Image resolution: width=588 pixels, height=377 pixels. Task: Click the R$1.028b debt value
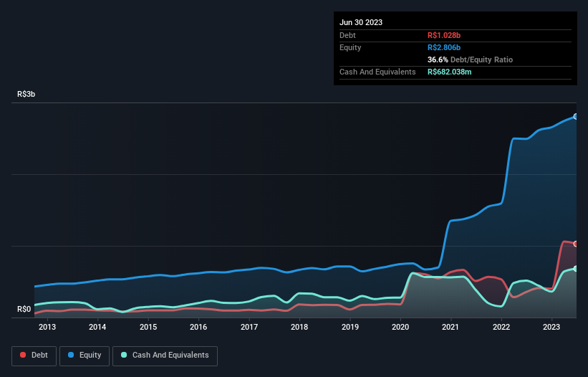click(444, 35)
